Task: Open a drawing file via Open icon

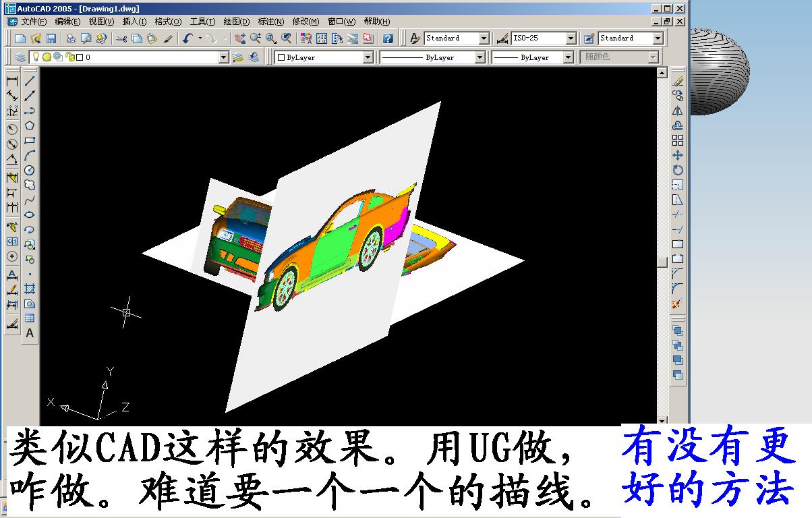Action: 36,38
